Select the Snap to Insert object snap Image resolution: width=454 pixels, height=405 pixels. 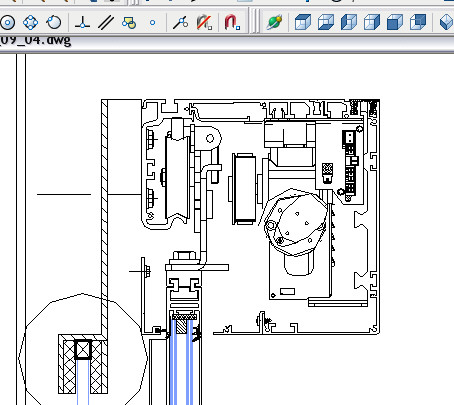pyautogui.click(x=129, y=23)
